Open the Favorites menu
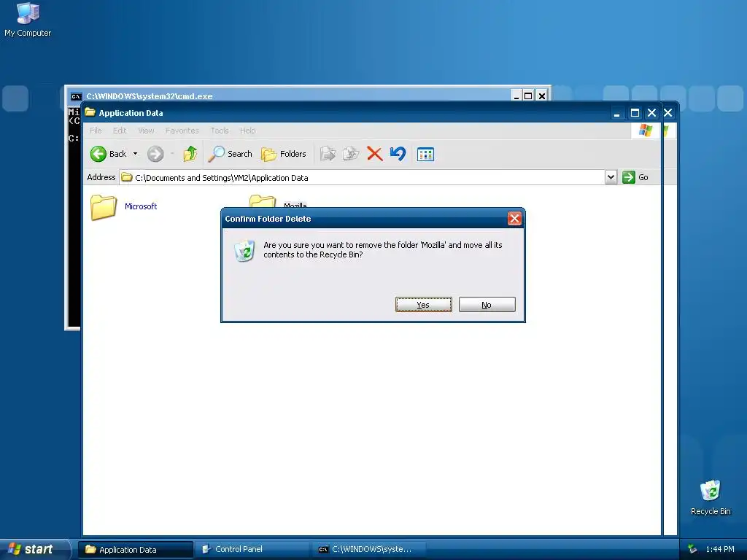 (x=182, y=131)
